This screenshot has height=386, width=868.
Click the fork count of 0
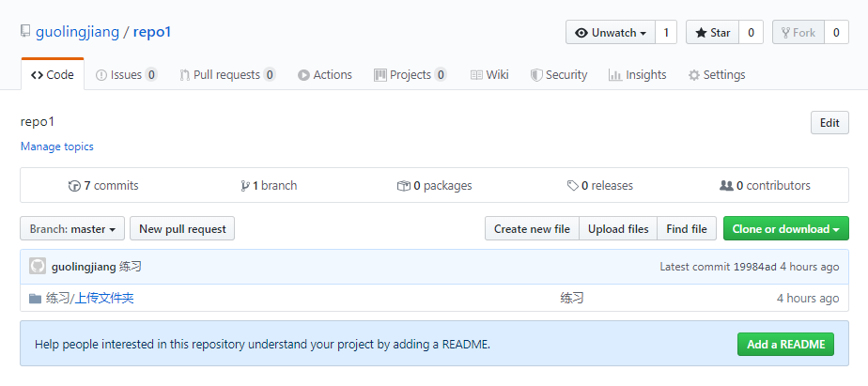(x=836, y=33)
